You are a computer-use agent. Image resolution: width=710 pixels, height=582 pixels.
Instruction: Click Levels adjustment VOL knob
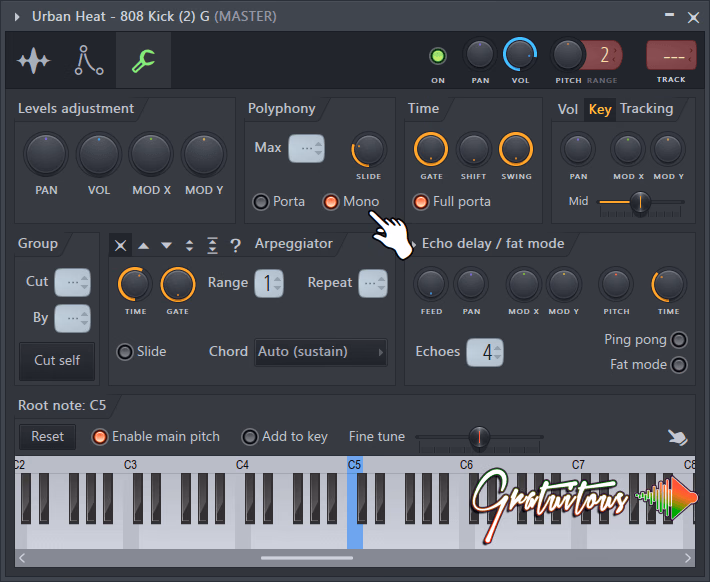(x=99, y=154)
